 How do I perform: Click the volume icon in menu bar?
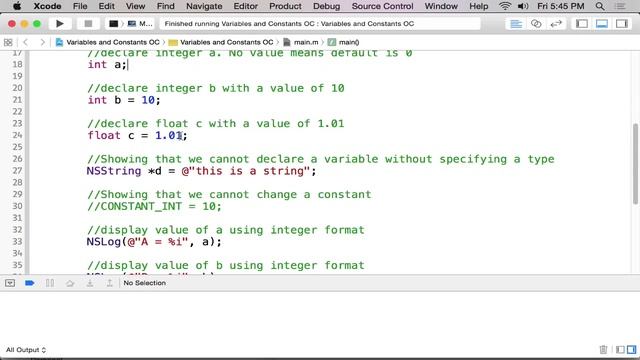coord(523,6)
